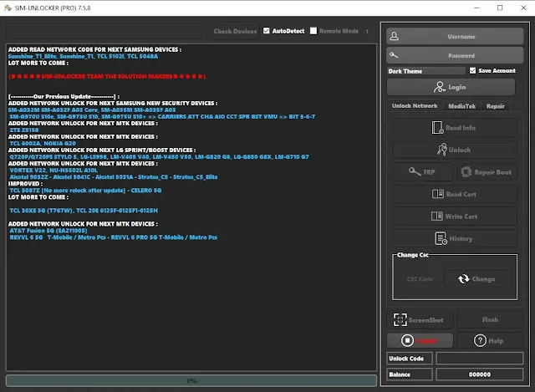Click the TCL 6002A, NOKIA G20 line
Screen dimensions: 535x392
(43, 143)
